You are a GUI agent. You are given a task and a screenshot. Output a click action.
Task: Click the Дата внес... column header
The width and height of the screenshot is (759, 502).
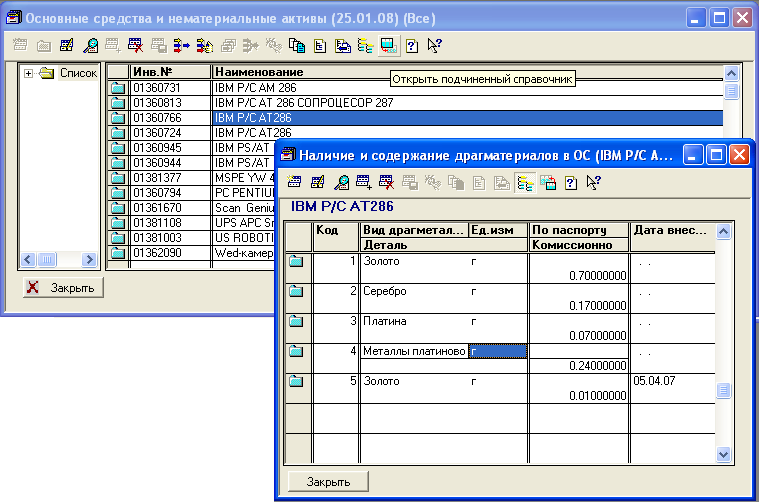coord(673,237)
